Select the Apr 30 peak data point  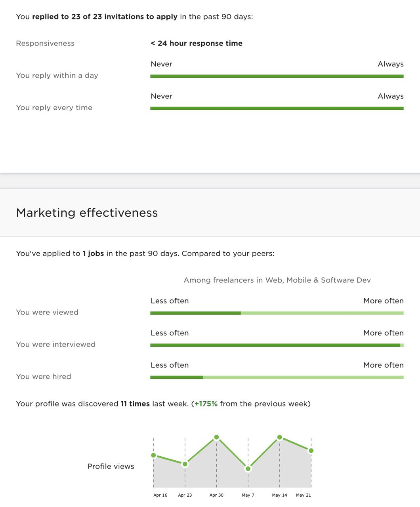click(216, 437)
